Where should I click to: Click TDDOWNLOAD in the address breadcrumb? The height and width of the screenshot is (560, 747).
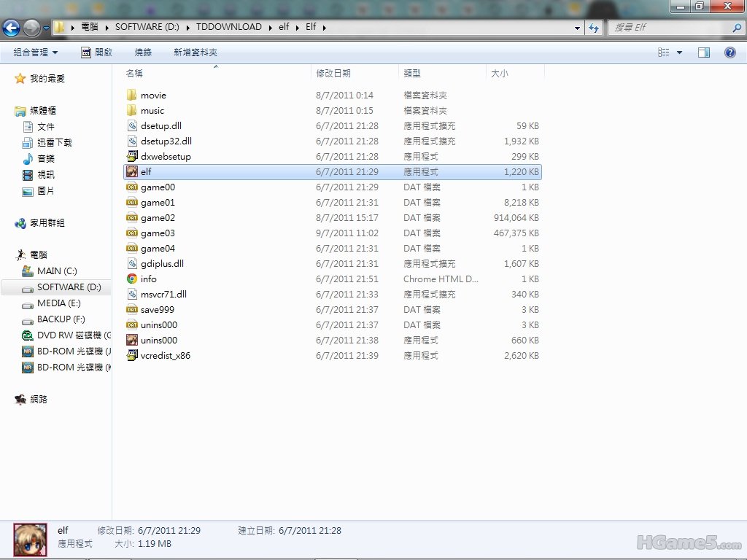pyautogui.click(x=228, y=27)
